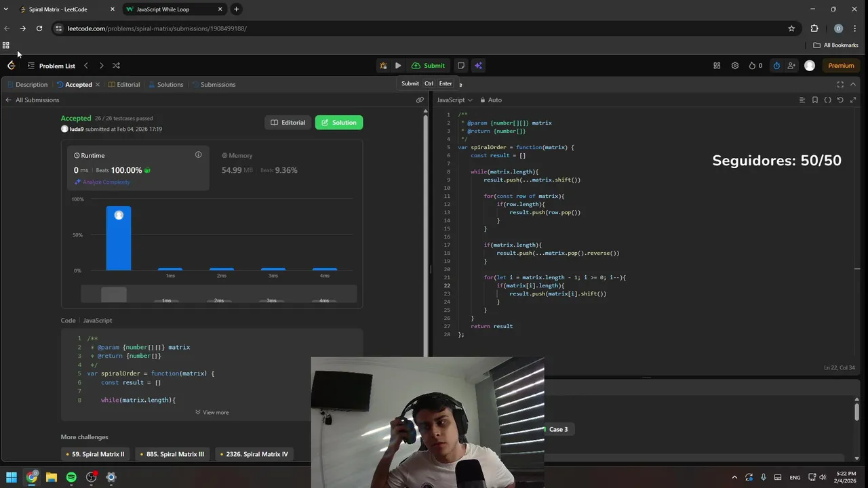Screen dimensions: 868x488
Task: Open Windows Start menu
Action: (12, 477)
